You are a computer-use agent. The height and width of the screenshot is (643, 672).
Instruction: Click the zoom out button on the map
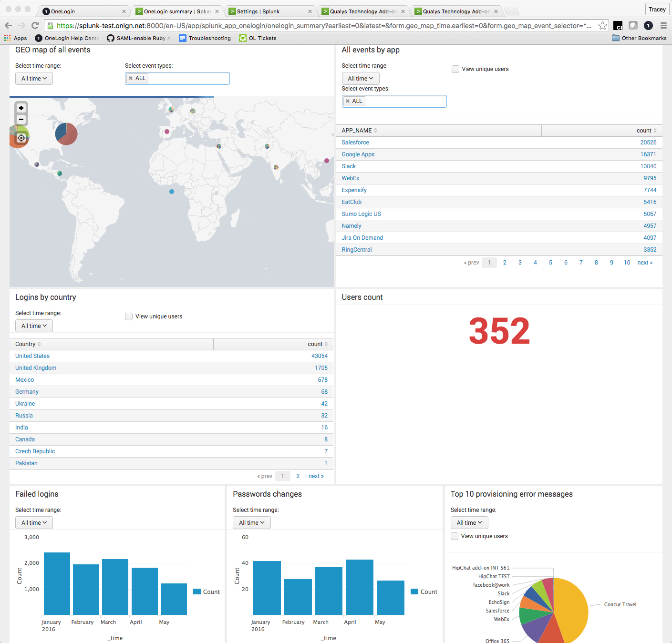point(21,120)
